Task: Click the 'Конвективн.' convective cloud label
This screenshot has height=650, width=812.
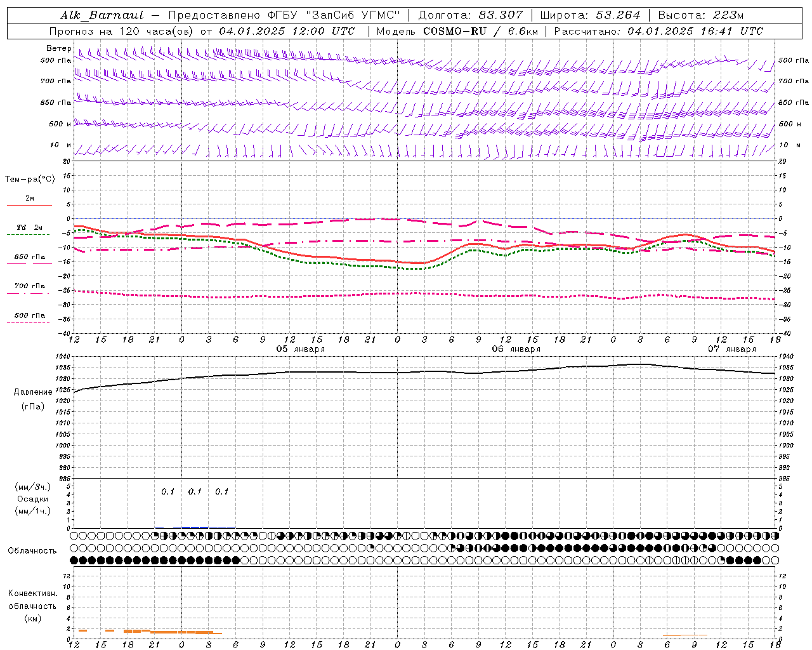Action: point(32,594)
